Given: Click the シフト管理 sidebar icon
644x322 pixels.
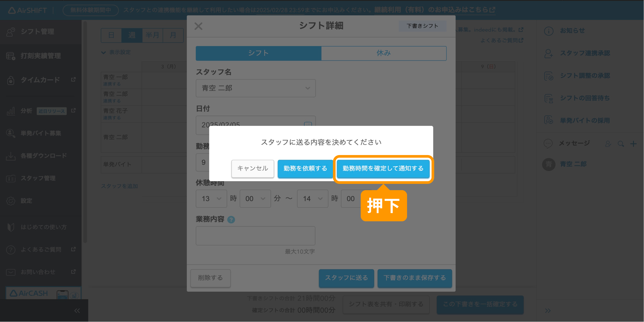Looking at the screenshot, I should point(10,32).
